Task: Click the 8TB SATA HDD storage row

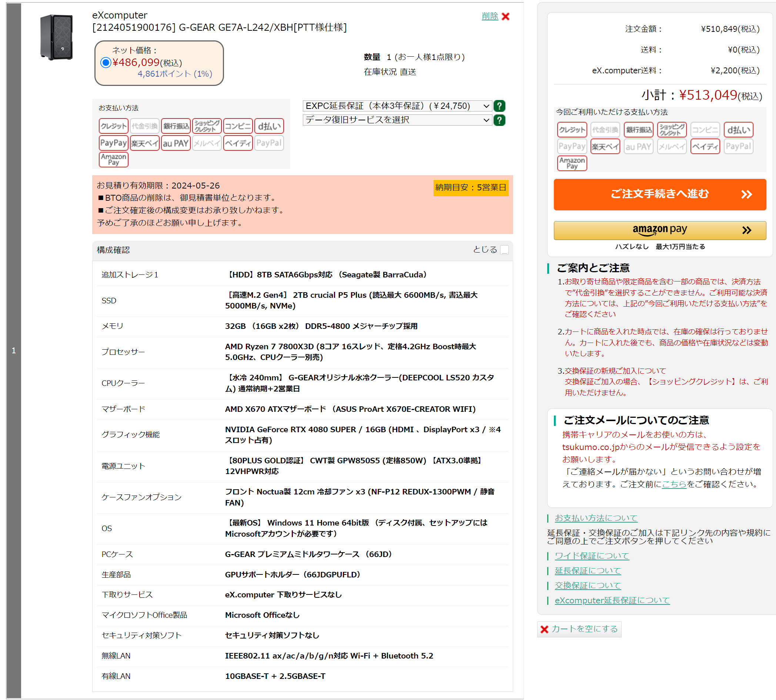Action: [x=302, y=275]
